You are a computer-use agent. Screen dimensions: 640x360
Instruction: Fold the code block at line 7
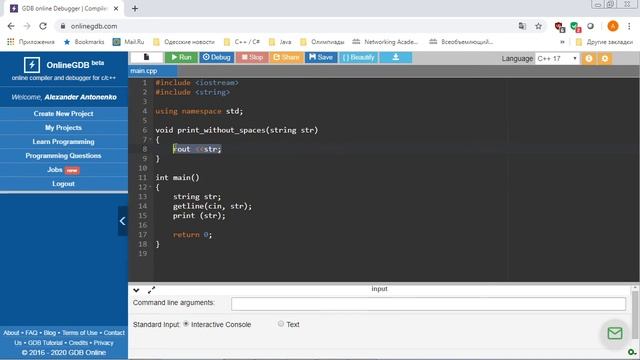[x=150, y=140]
